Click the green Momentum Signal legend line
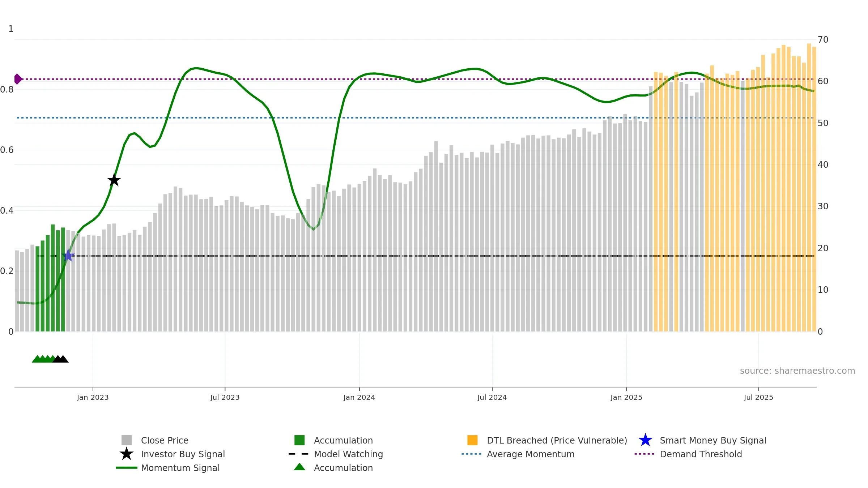This screenshot has height=488, width=868. point(127,468)
